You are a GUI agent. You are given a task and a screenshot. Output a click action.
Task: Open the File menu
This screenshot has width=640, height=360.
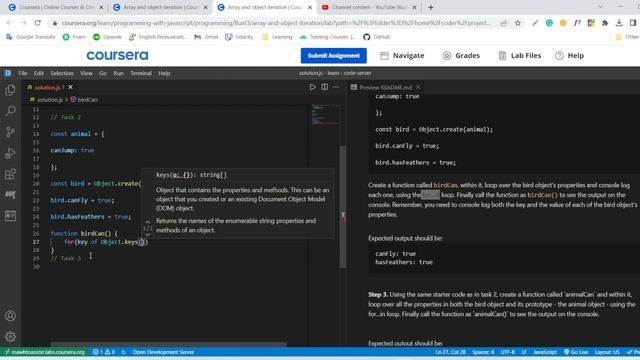[23, 73]
